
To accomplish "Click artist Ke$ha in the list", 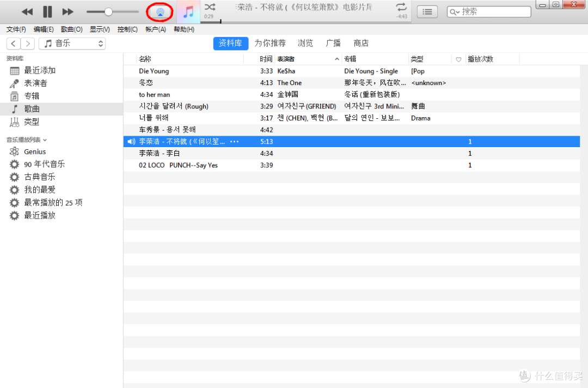I will (x=286, y=71).
